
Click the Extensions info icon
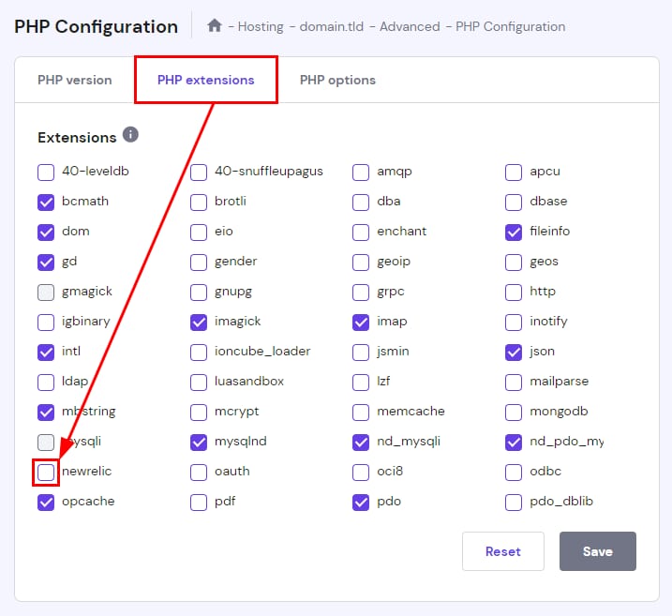pos(130,135)
